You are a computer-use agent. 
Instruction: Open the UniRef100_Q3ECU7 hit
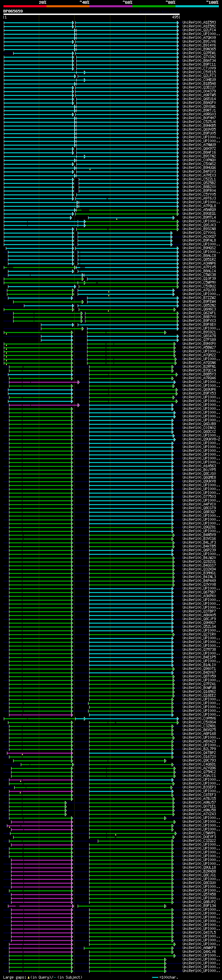(199, 88)
